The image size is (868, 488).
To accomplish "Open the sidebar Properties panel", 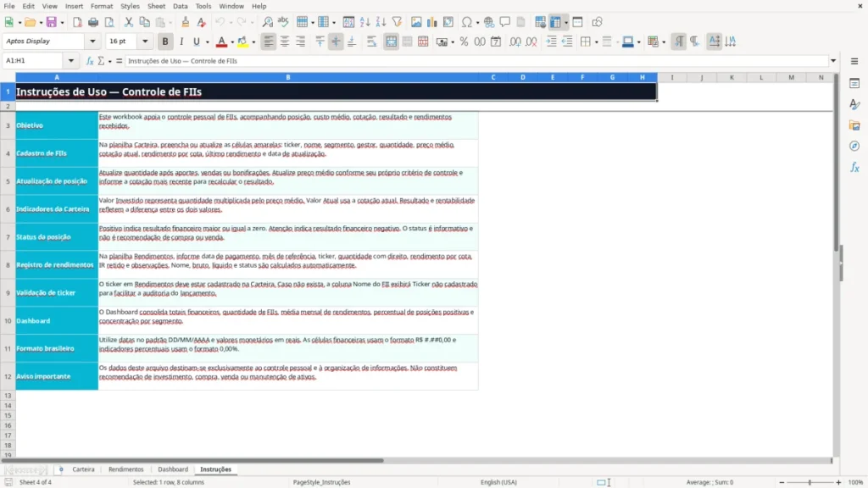I will [854, 84].
